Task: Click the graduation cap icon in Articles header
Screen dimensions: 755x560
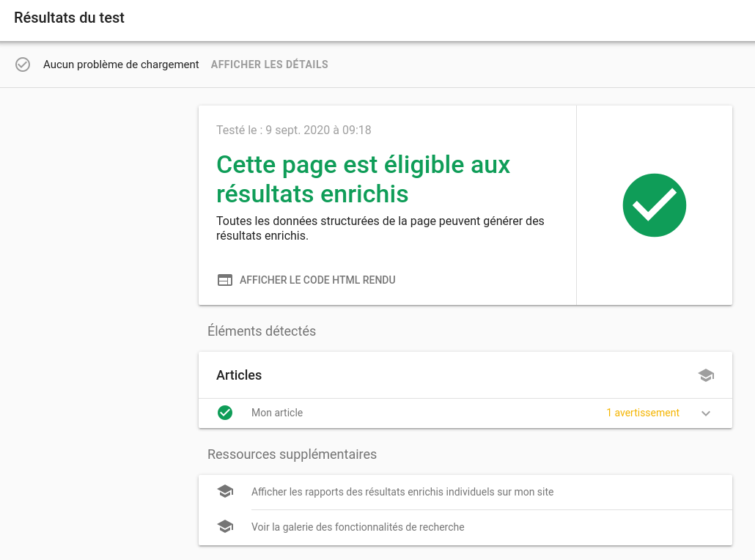Action: pos(706,375)
